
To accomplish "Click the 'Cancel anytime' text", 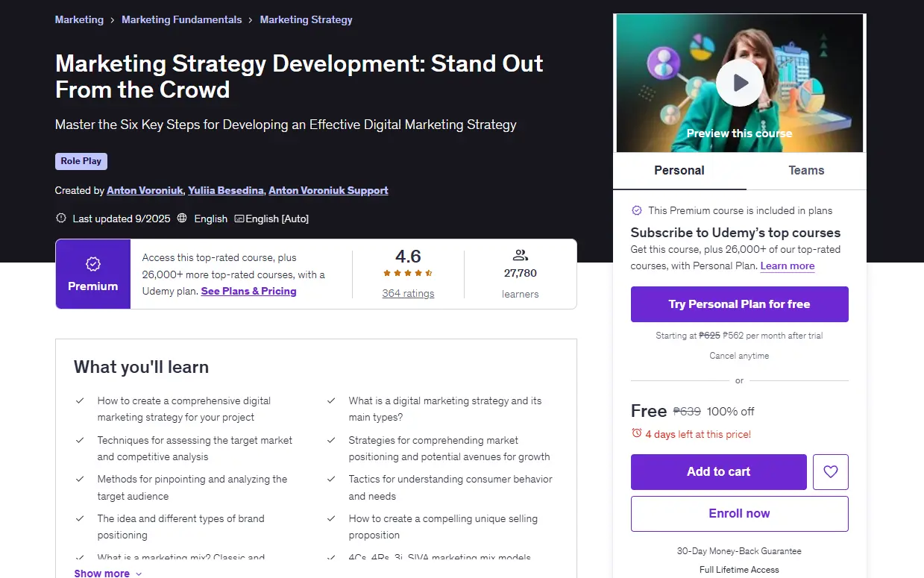I will click(x=739, y=356).
